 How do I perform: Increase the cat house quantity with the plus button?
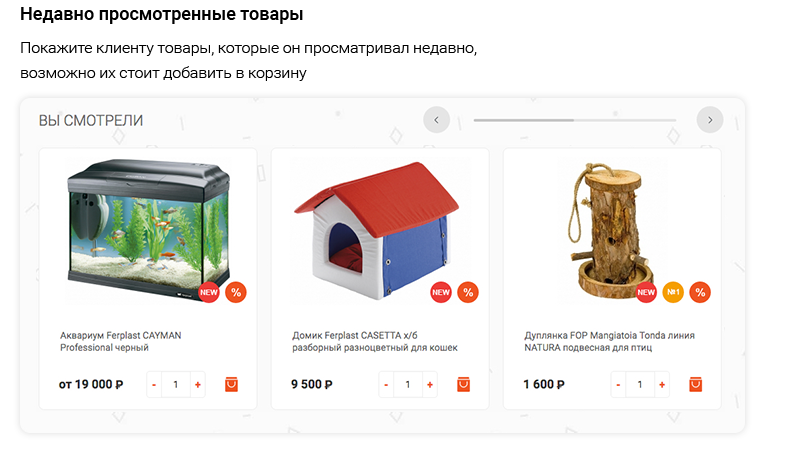(430, 385)
